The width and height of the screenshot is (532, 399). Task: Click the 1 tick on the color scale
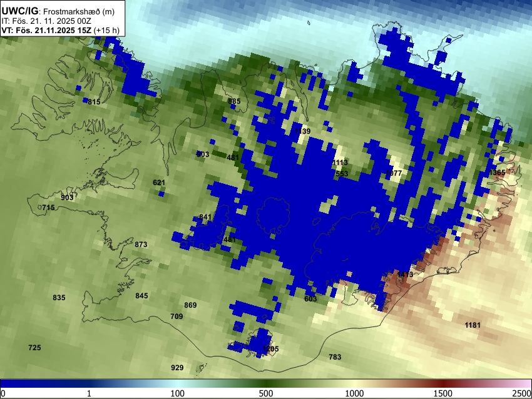pos(89,393)
